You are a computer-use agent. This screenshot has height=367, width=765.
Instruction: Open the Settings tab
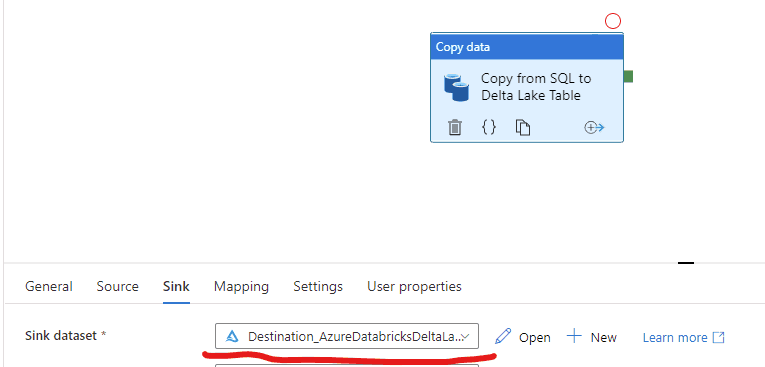318,286
